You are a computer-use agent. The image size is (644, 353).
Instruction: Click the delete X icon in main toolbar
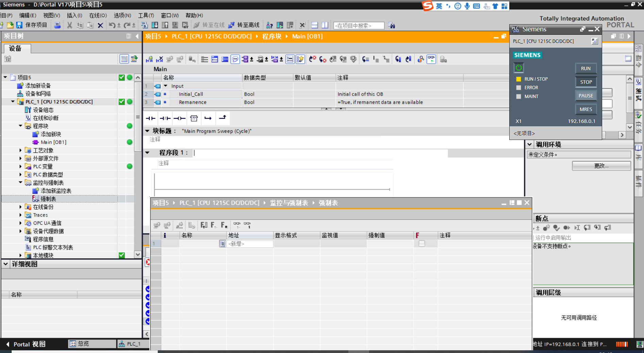[x=100, y=25]
